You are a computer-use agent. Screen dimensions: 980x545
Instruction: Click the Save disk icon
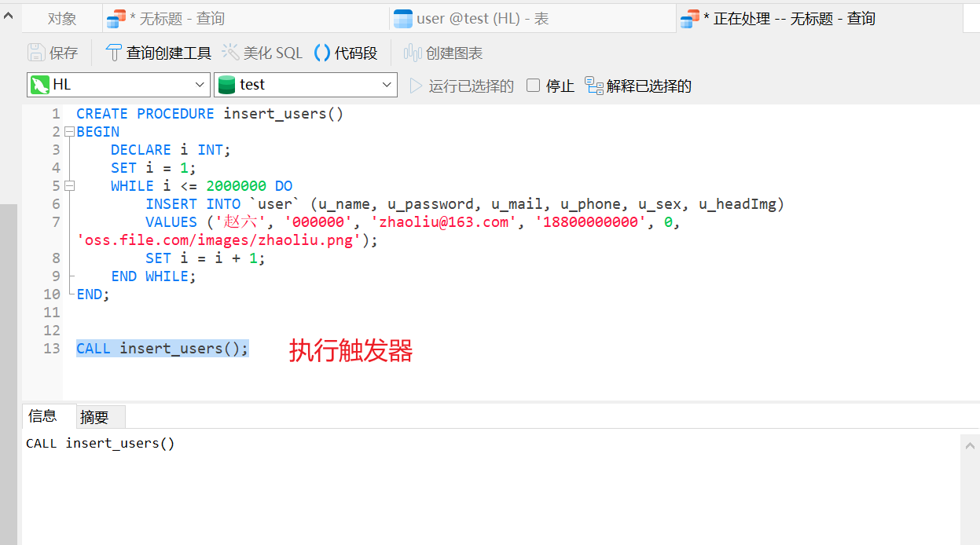(x=36, y=53)
